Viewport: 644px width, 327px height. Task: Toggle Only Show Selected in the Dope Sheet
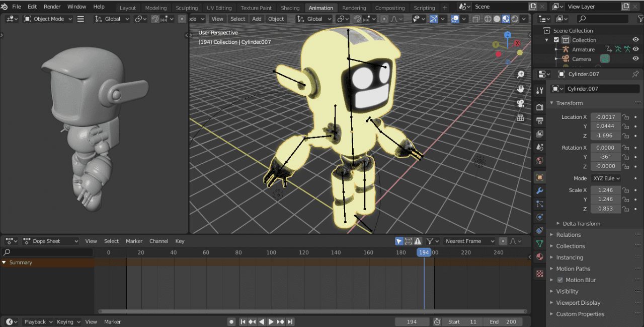pos(398,241)
